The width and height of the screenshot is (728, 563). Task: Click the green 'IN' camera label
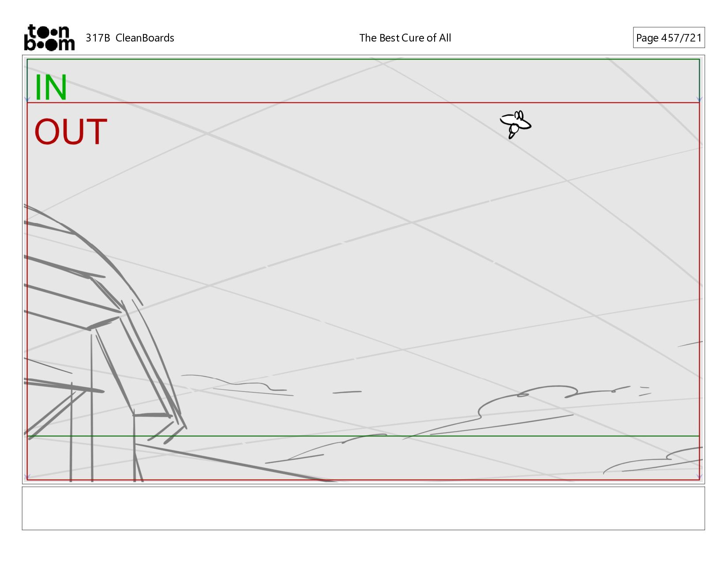(x=51, y=87)
